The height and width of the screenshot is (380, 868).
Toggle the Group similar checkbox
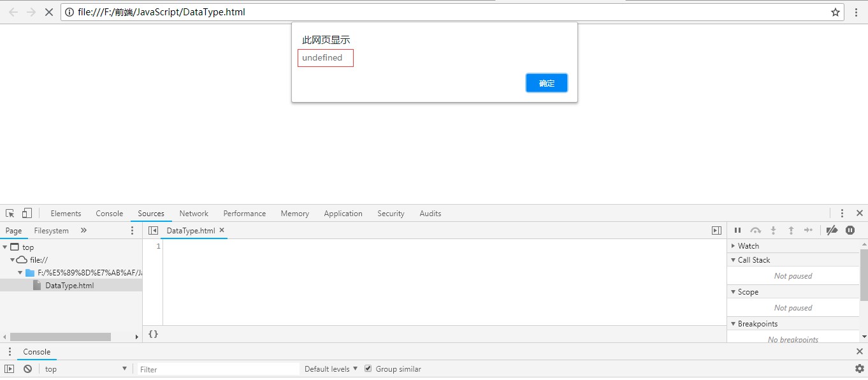[368, 369]
